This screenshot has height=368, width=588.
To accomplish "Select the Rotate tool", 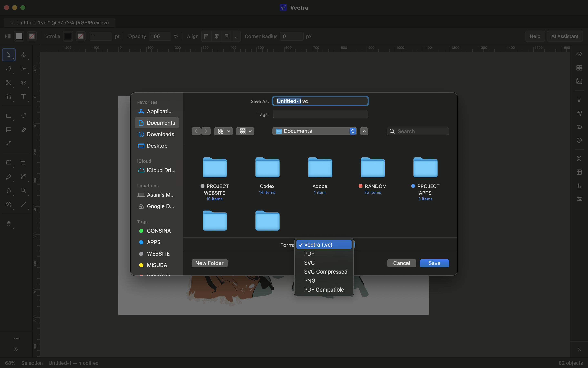I will point(23,116).
